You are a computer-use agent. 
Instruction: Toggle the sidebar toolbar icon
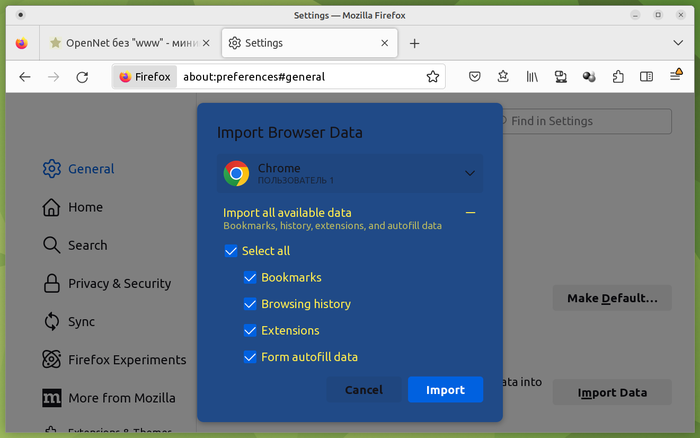point(647,77)
